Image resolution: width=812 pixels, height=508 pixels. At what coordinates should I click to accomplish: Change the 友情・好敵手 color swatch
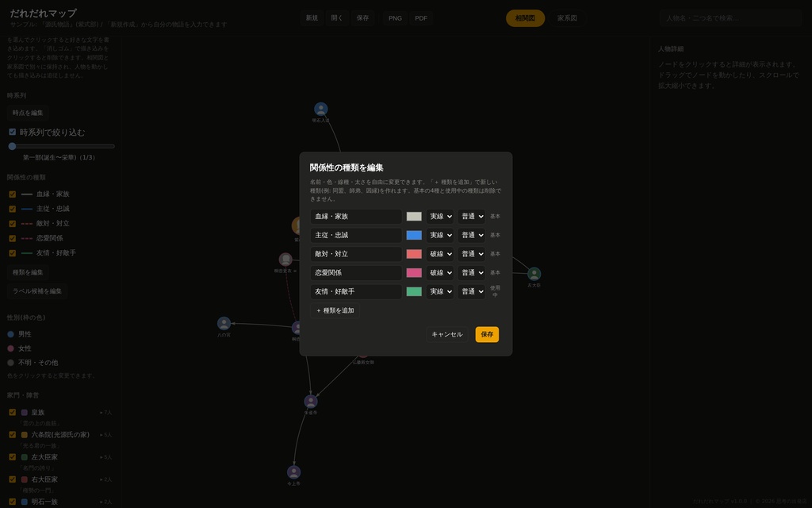tap(414, 291)
